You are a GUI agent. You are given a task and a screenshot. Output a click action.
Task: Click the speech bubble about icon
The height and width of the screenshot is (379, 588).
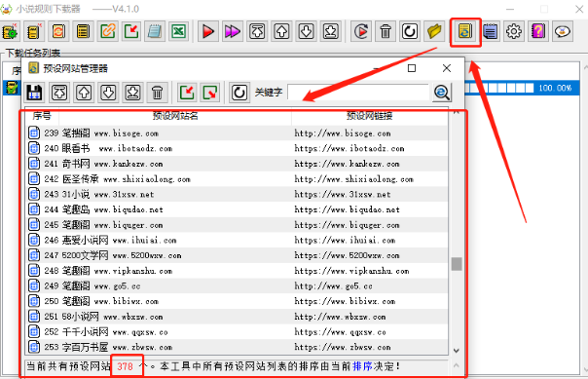563,31
